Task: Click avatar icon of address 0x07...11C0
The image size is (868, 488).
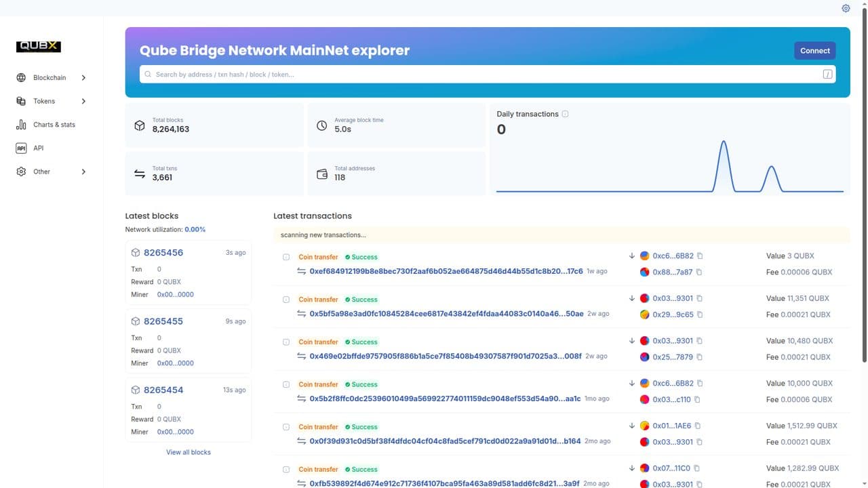Action: (645, 468)
